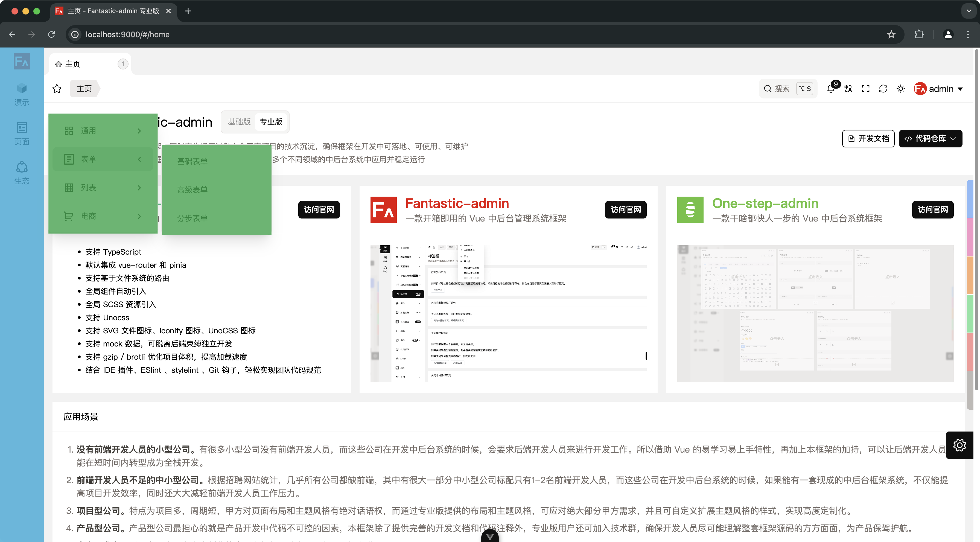
Task: Select the 专业版 edition option
Action: [271, 122]
